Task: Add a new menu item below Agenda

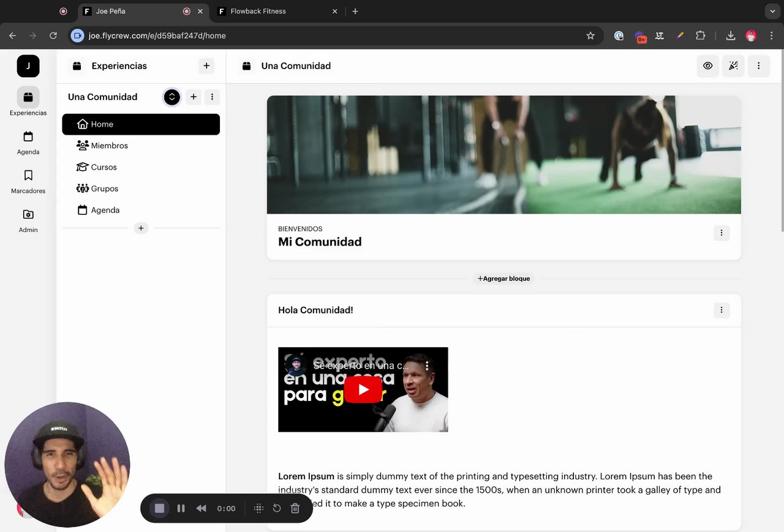Action: pyautogui.click(x=141, y=228)
